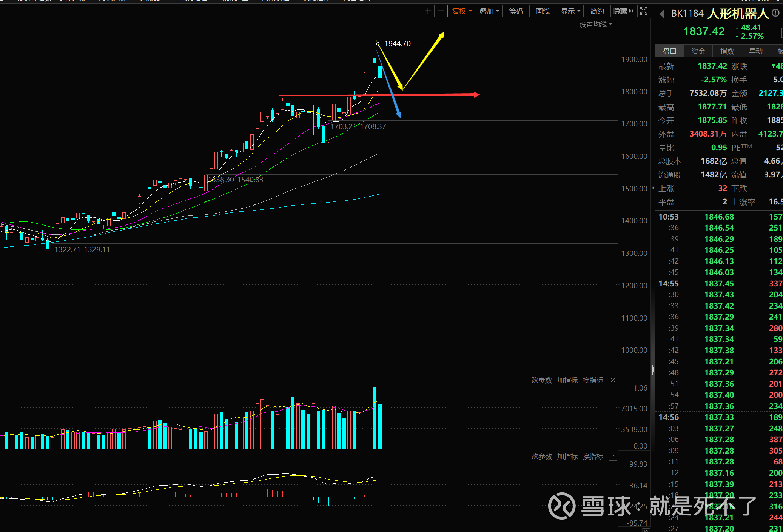Close the volume indicator panel
The height and width of the screenshot is (532, 783).
[x=613, y=380]
